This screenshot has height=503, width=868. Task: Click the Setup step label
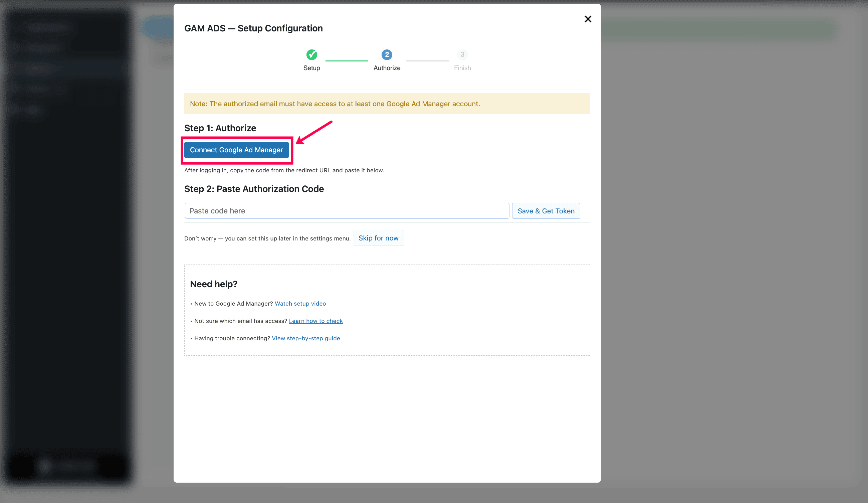click(311, 68)
